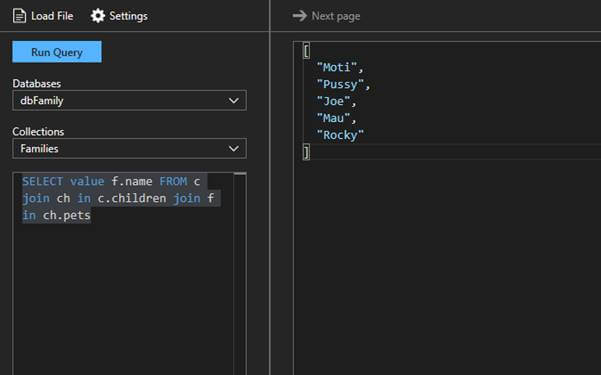Click the SELECT keyword in the query

click(42, 181)
